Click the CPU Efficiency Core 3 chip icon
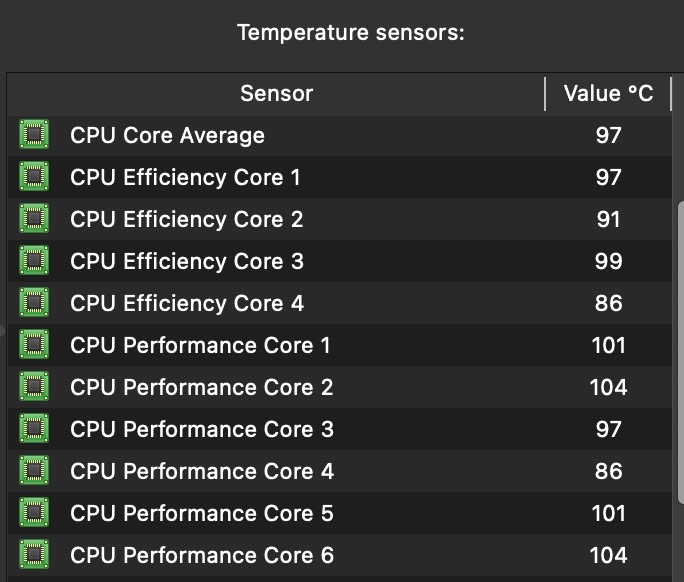 point(34,261)
